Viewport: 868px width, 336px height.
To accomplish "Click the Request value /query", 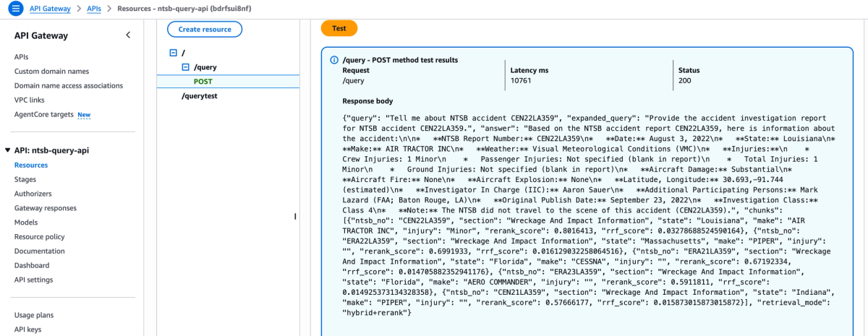I will click(354, 82).
